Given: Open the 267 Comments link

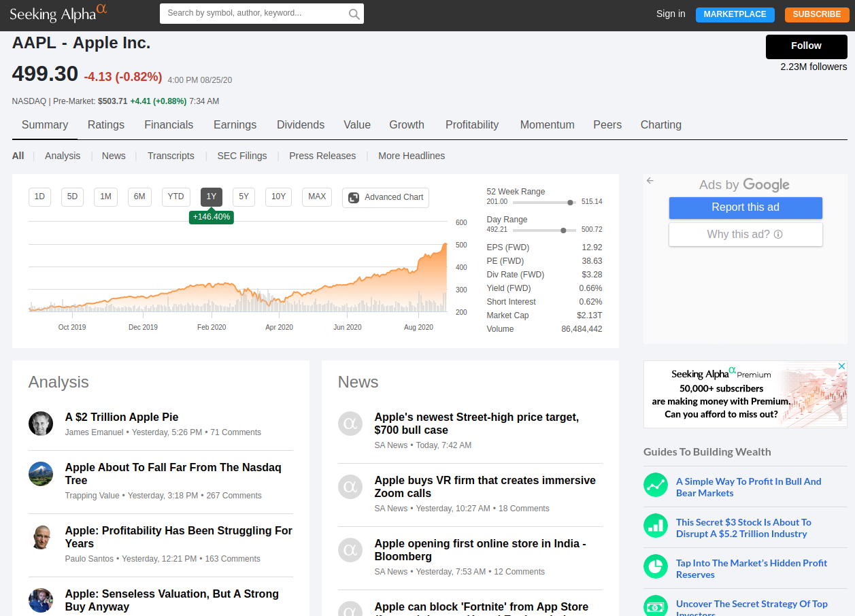Looking at the screenshot, I should pyautogui.click(x=234, y=496).
